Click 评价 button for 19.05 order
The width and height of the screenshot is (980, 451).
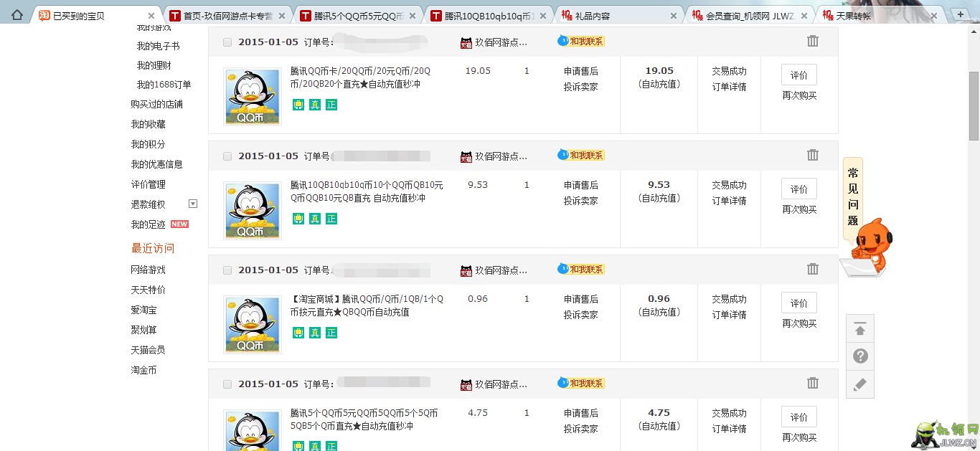[799, 75]
